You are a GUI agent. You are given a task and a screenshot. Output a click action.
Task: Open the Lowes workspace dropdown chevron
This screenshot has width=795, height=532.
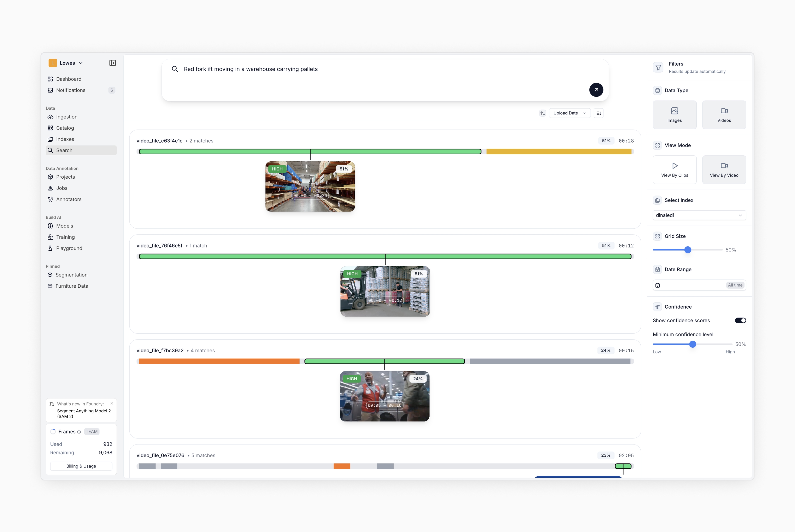point(81,63)
